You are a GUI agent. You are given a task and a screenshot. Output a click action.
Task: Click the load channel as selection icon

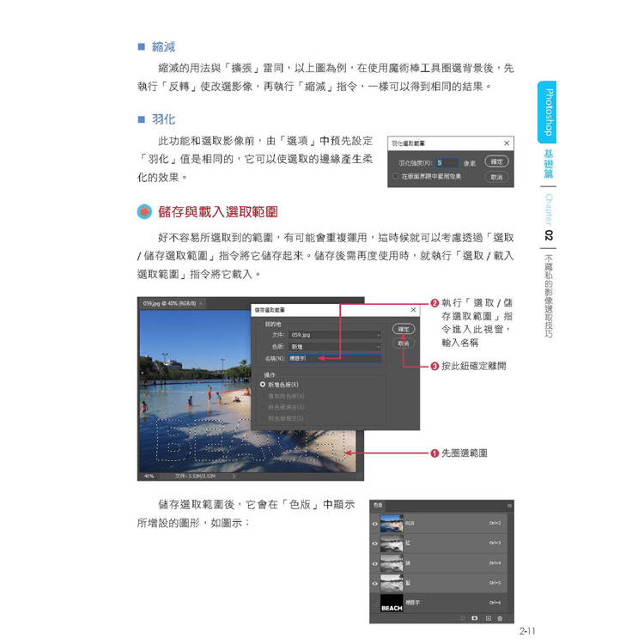(x=463, y=617)
